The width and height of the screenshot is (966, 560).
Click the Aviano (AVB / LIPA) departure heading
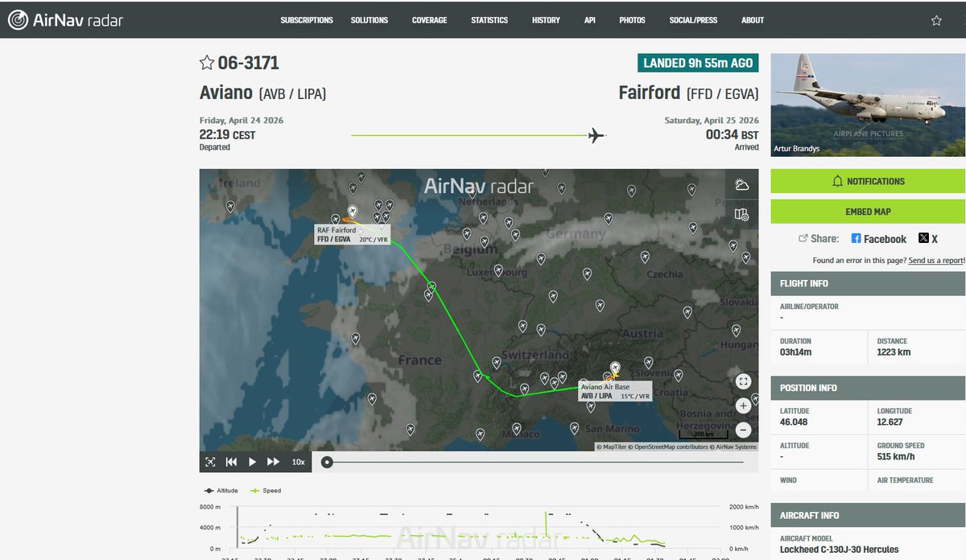pyautogui.click(x=262, y=93)
